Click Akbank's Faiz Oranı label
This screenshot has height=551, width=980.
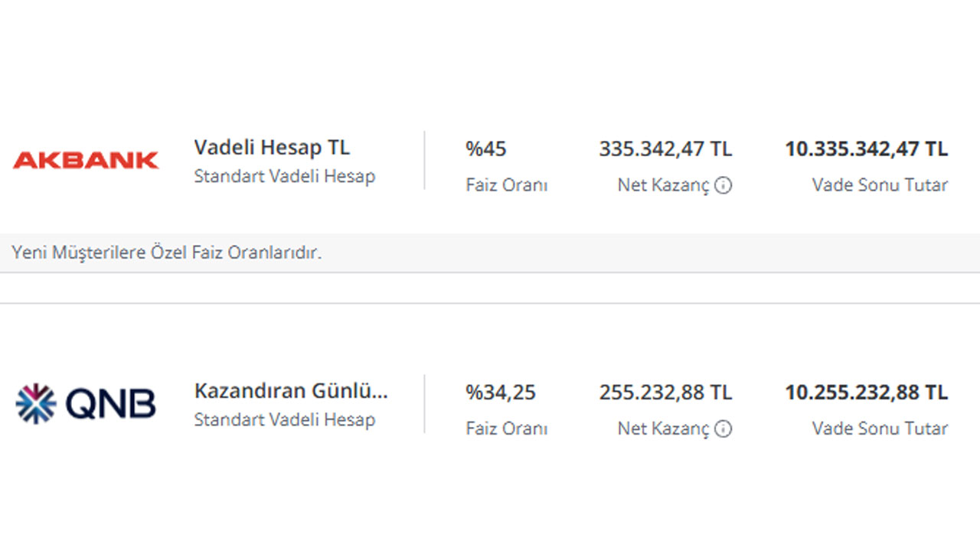[507, 185]
